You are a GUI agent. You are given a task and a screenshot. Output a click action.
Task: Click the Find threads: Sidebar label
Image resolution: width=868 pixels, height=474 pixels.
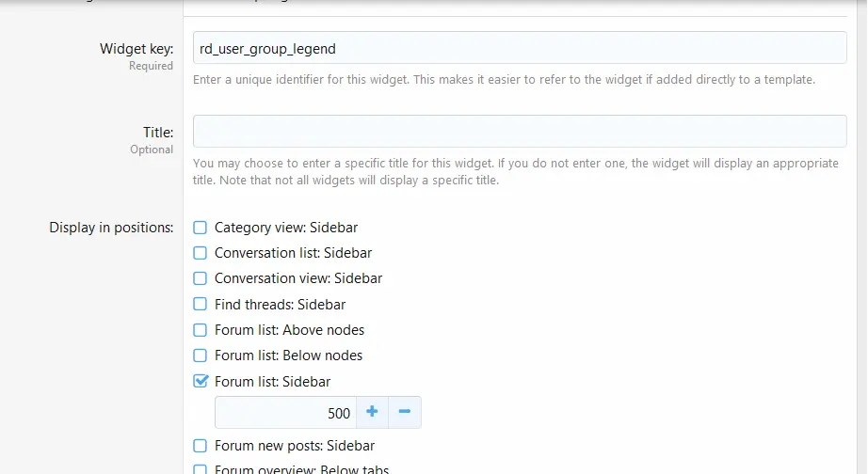click(281, 304)
